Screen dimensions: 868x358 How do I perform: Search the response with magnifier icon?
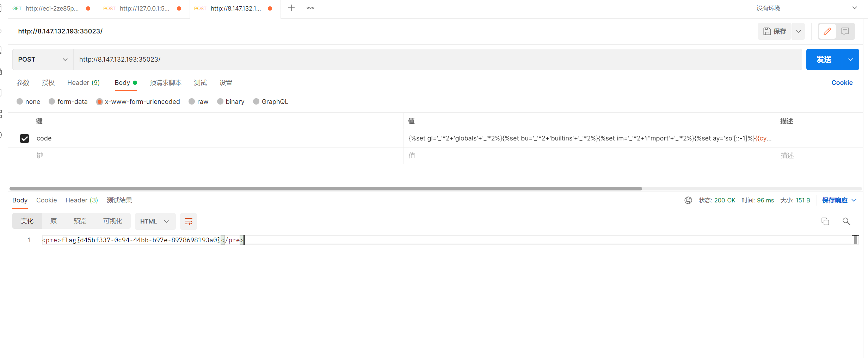point(846,221)
